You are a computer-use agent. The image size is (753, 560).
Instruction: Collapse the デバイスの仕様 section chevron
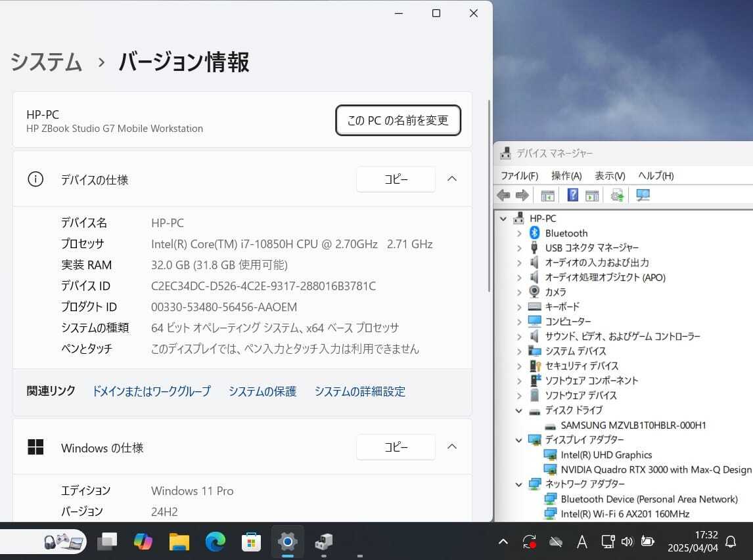click(452, 179)
